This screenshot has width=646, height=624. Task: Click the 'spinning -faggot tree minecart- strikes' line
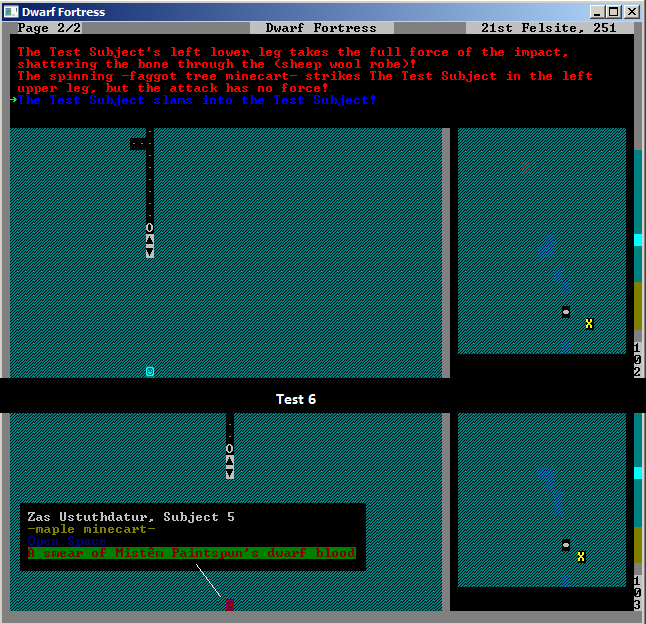tap(305, 76)
